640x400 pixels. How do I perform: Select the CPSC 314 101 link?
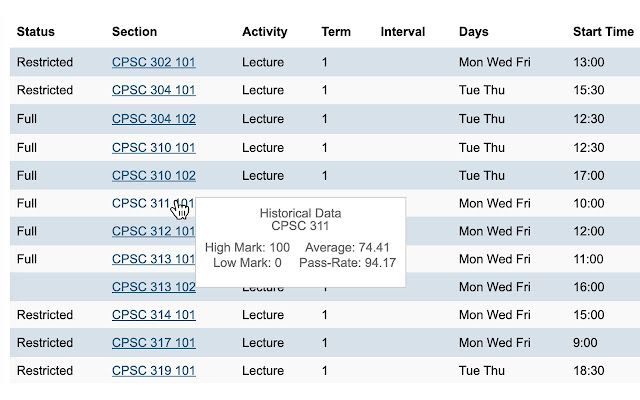(153, 315)
